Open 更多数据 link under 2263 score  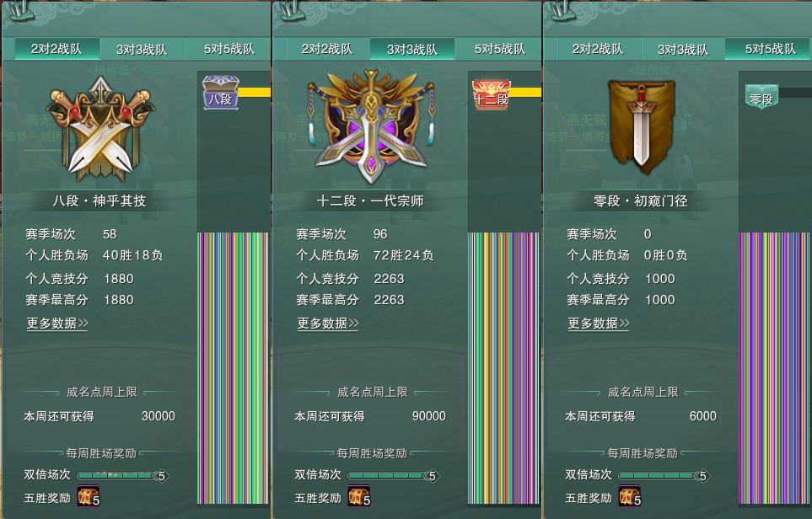328,324
